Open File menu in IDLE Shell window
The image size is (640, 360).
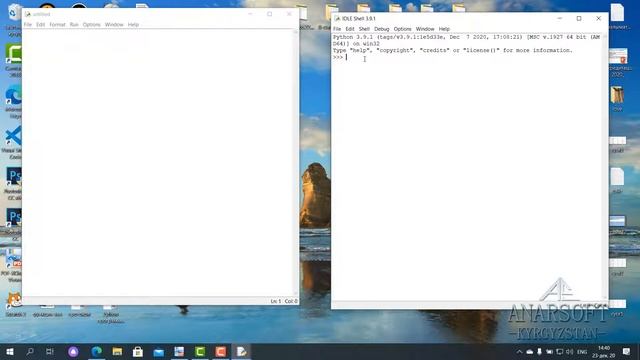pyautogui.click(x=337, y=29)
